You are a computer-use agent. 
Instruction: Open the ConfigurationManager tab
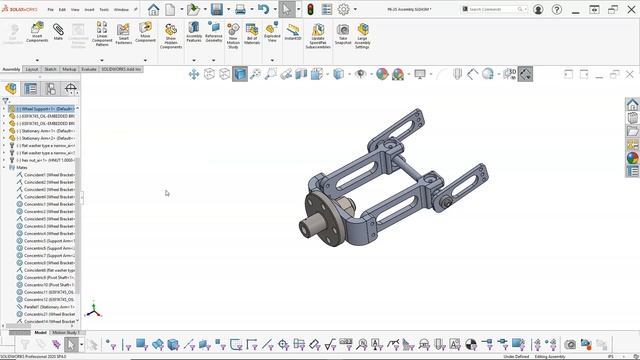tap(51, 89)
